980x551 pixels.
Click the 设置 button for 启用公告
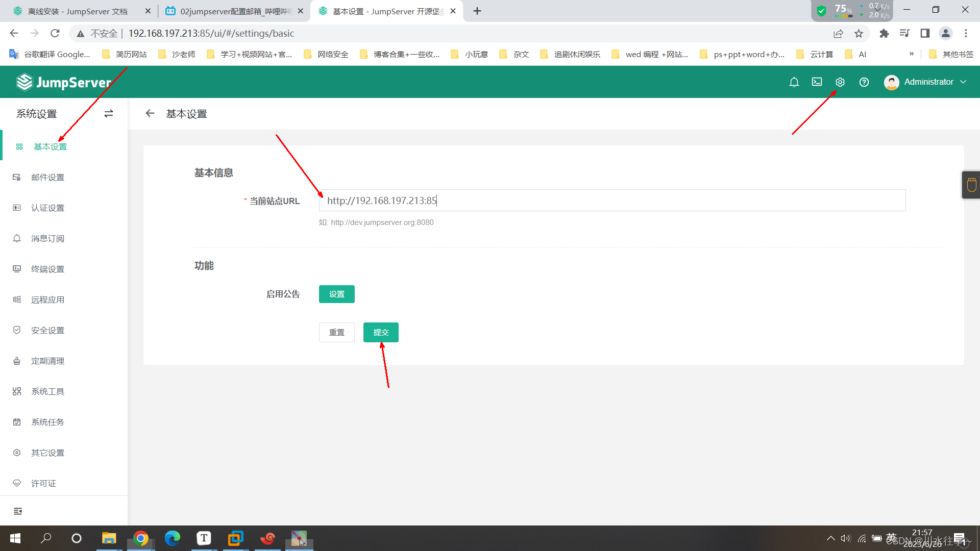click(x=336, y=294)
